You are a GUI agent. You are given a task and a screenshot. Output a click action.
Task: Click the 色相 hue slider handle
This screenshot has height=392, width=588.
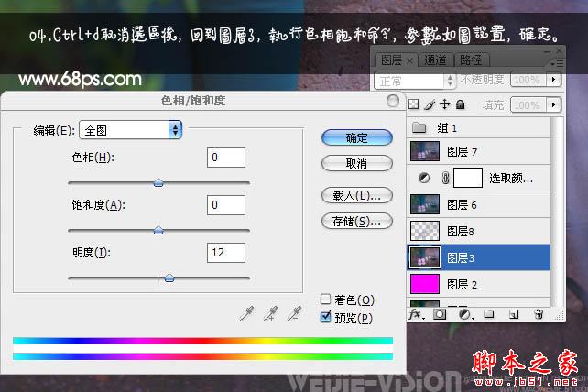158,182
